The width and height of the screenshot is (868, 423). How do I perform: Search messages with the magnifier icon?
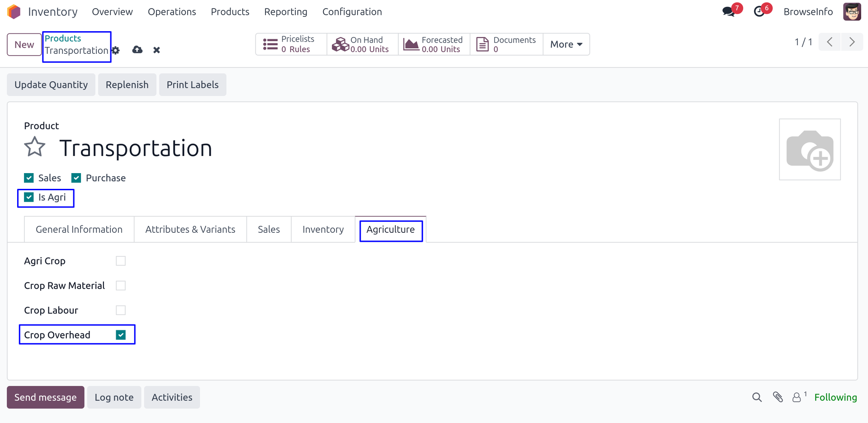(x=757, y=397)
